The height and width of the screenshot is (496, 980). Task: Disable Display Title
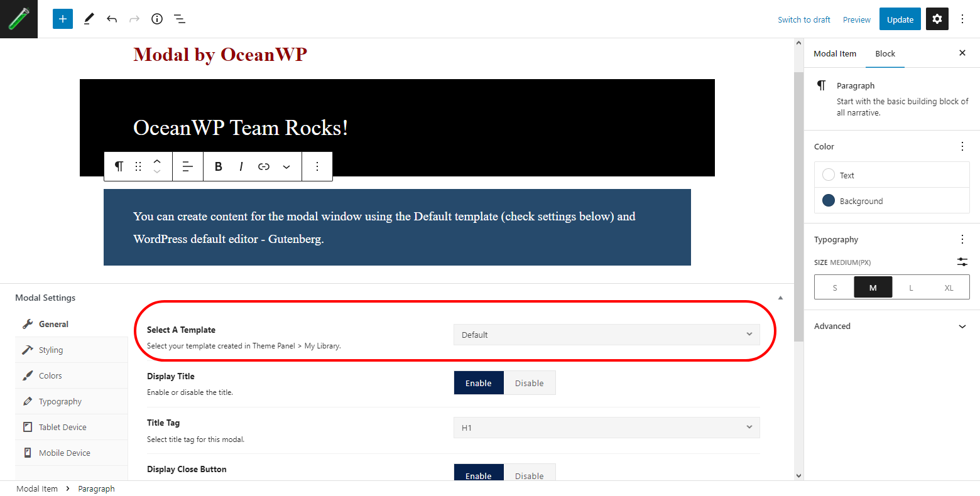click(530, 383)
